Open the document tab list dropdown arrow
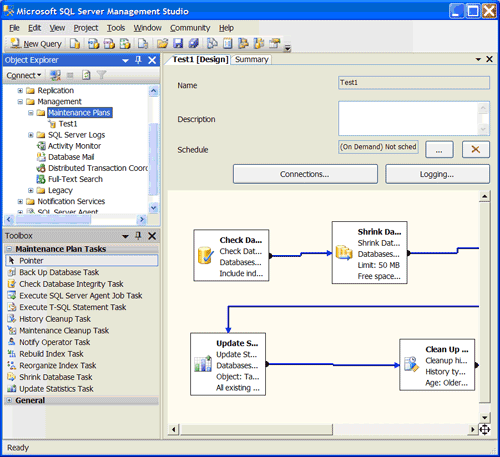Screen dimensions: 500x457 (478, 59)
